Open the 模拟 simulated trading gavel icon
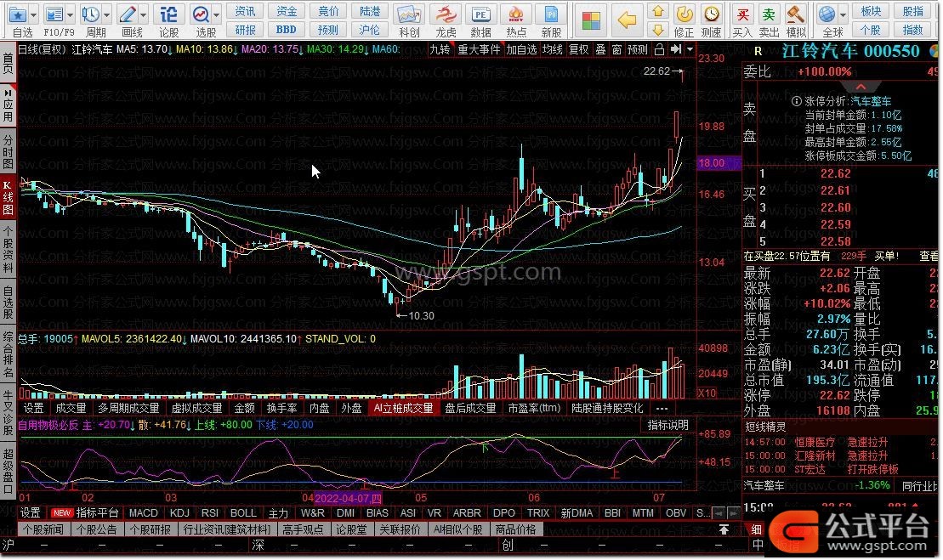The height and width of the screenshot is (560, 943). [796, 14]
